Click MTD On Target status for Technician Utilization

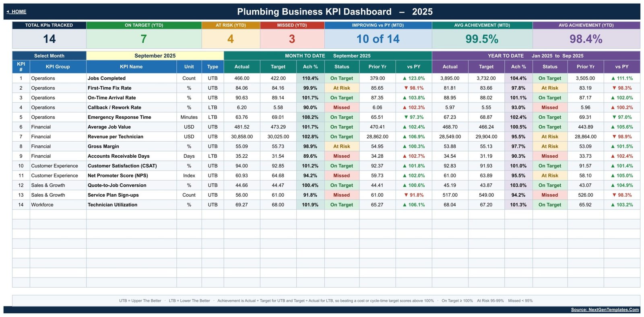(342, 205)
